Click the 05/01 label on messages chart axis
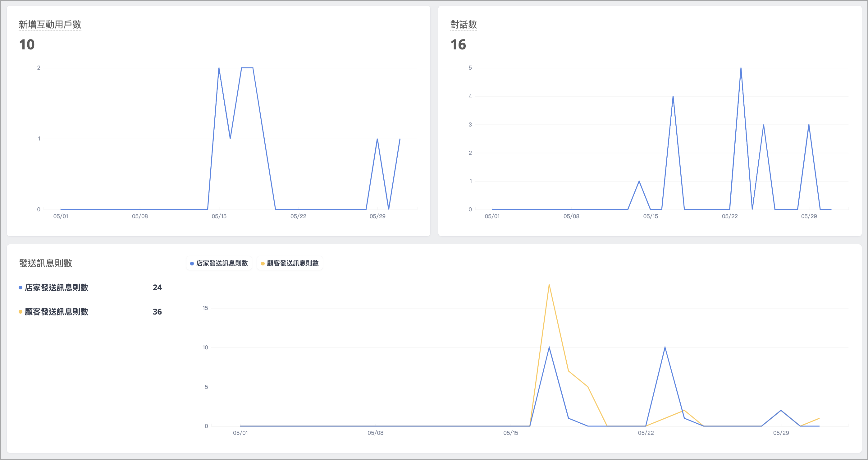Viewport: 868px width, 460px height. (x=240, y=433)
